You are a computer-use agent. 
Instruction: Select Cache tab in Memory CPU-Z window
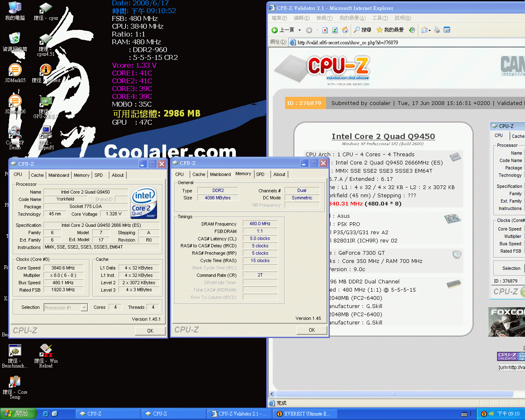[x=199, y=174]
